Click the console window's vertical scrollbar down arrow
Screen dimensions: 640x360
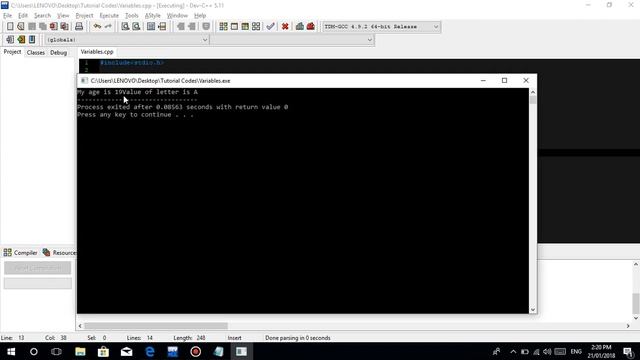[x=533, y=310]
